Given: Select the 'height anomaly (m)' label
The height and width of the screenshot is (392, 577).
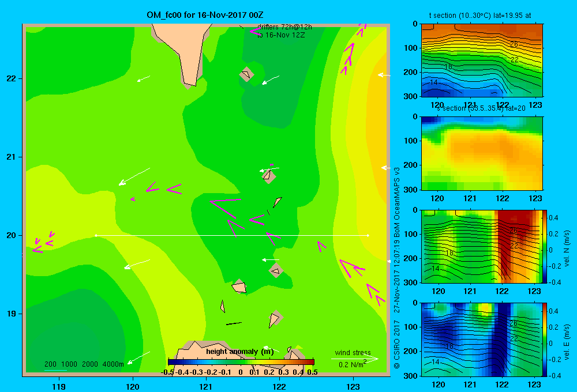Looking at the screenshot, I should 240,352.
